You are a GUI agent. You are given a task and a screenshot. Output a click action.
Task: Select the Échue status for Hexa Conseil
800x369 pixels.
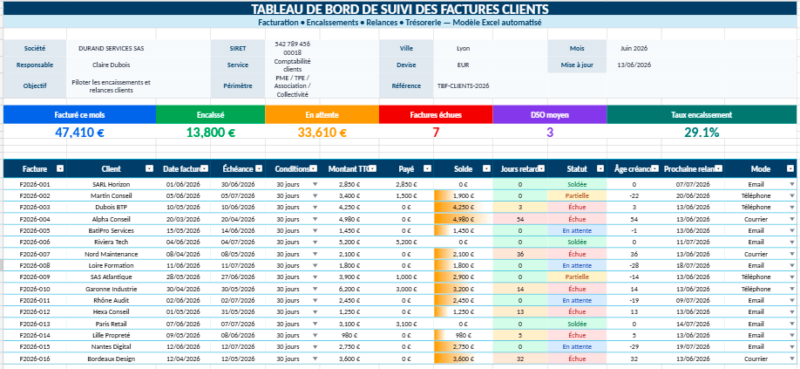point(577,312)
